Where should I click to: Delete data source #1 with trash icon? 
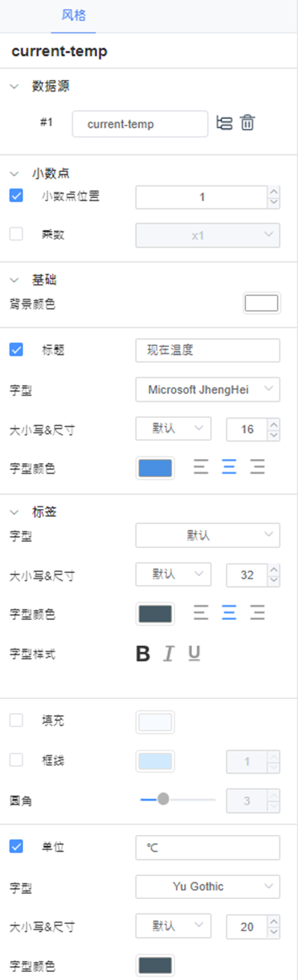pos(247,123)
